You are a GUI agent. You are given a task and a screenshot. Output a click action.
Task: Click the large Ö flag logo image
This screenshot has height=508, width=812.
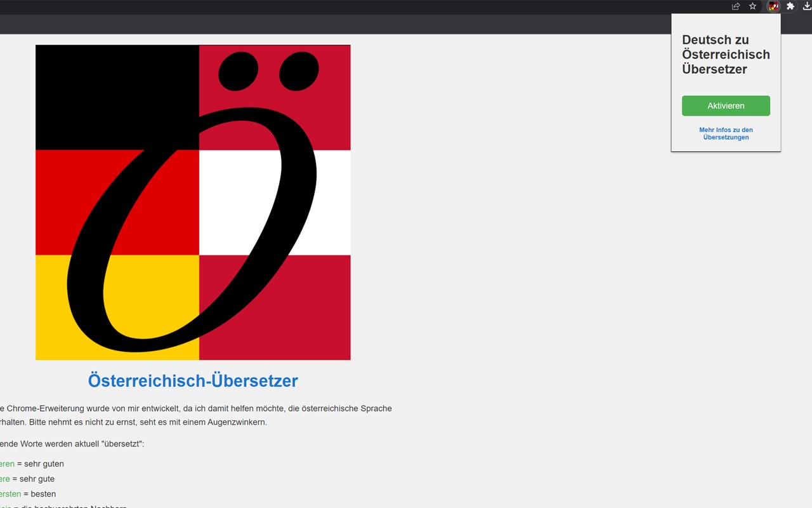point(193,203)
